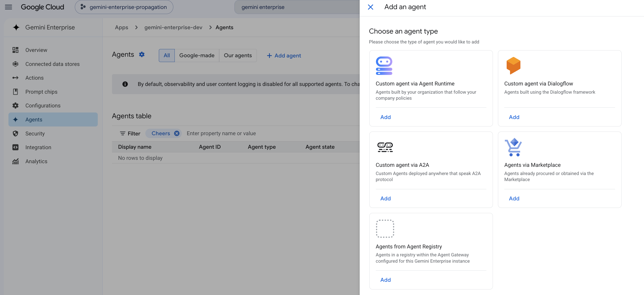Click the Actions arrow icon
The width and height of the screenshot is (644, 295).
click(x=15, y=78)
